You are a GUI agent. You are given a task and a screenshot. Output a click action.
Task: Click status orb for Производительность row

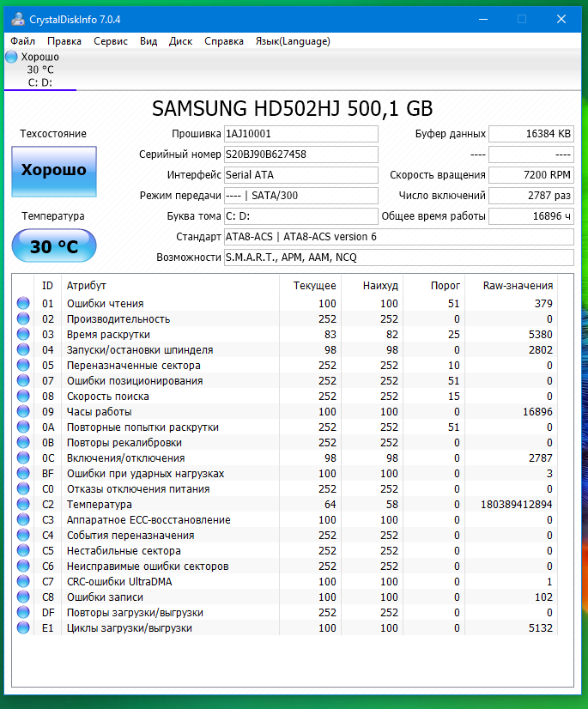point(23,318)
